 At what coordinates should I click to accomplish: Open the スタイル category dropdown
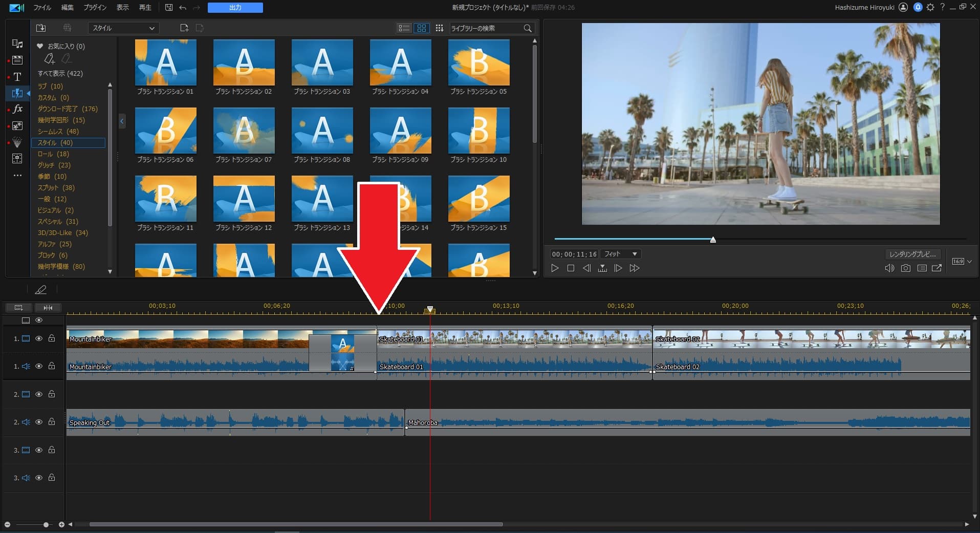(x=123, y=28)
